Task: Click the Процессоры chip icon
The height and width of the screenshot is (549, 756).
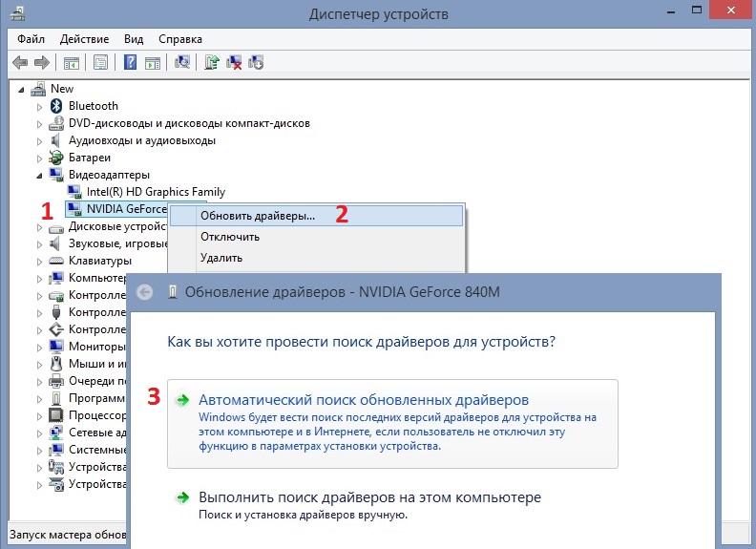Action: 56,415
